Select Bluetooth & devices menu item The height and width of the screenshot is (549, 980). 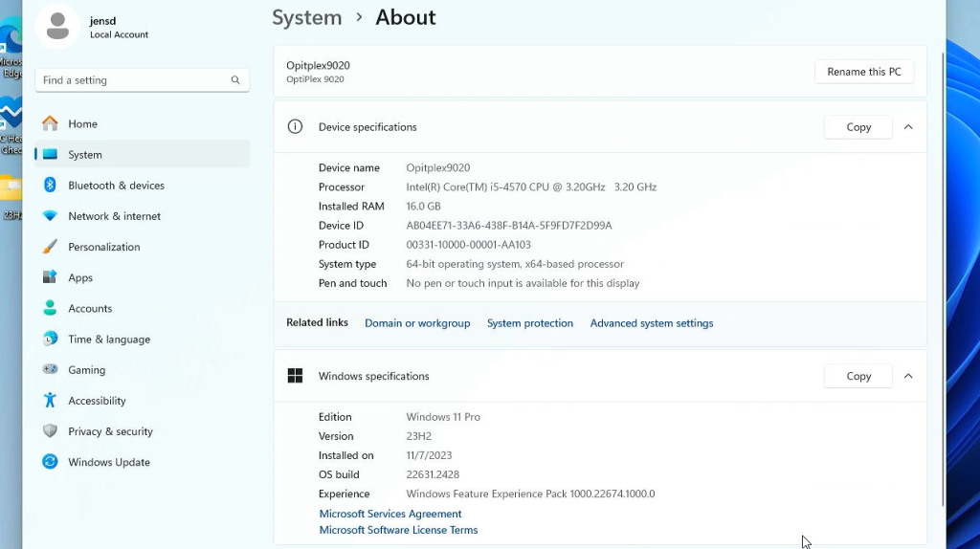click(x=143, y=185)
